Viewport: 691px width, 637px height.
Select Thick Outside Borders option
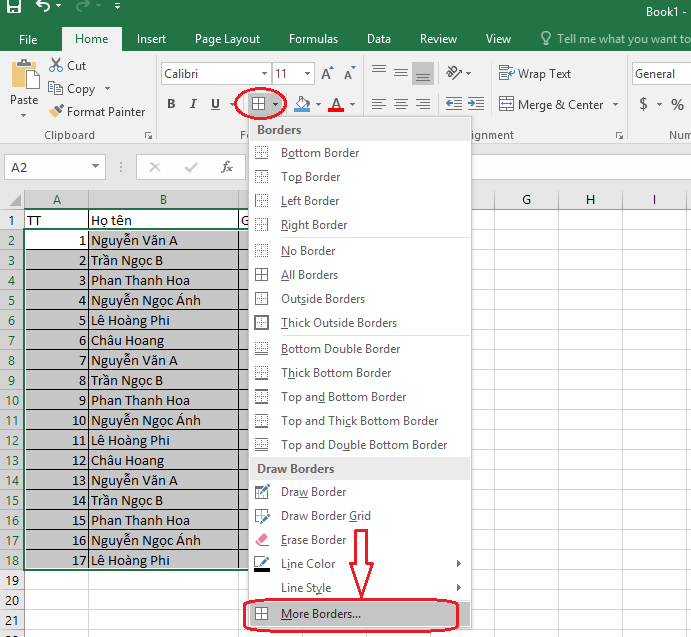pos(360,323)
